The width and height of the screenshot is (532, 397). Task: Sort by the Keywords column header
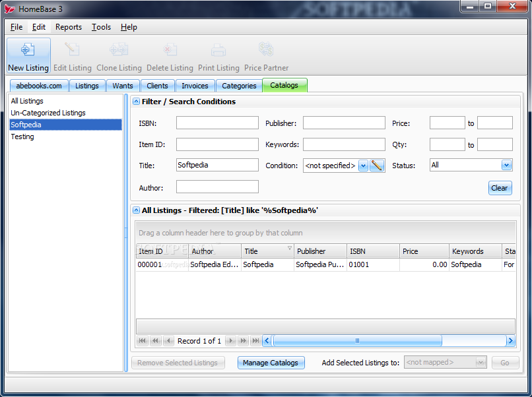coord(476,251)
